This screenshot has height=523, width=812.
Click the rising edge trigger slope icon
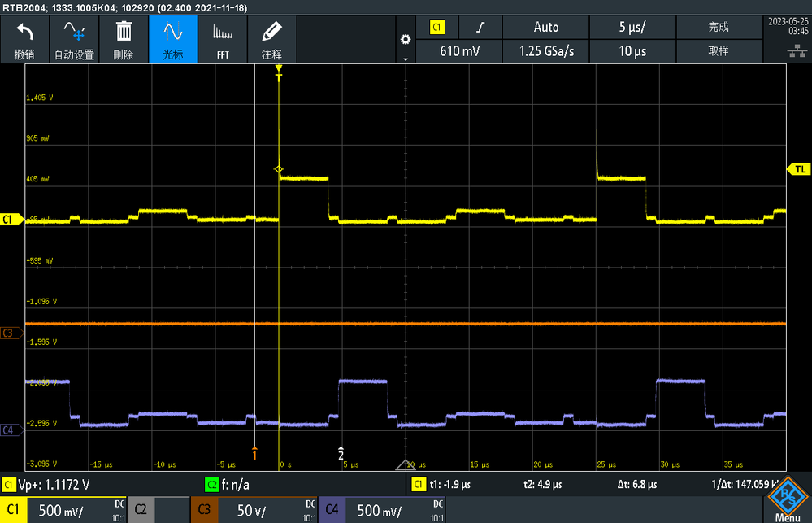tap(480, 27)
